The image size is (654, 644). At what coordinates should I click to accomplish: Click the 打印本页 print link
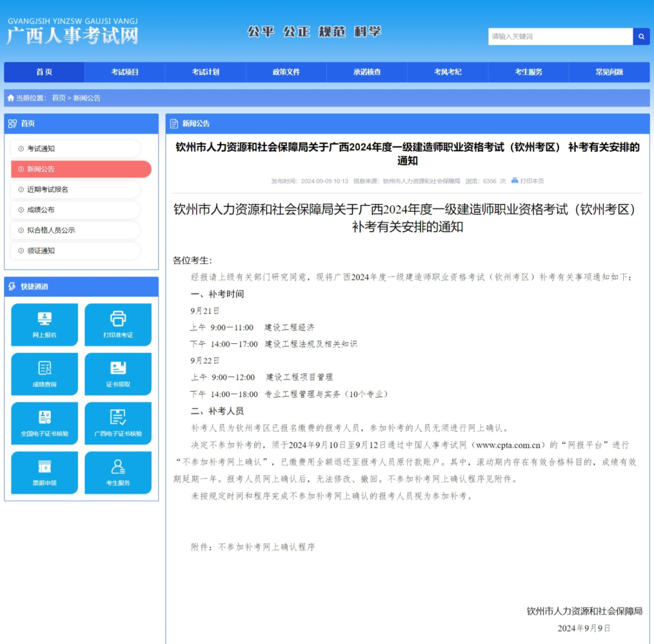coord(527,181)
